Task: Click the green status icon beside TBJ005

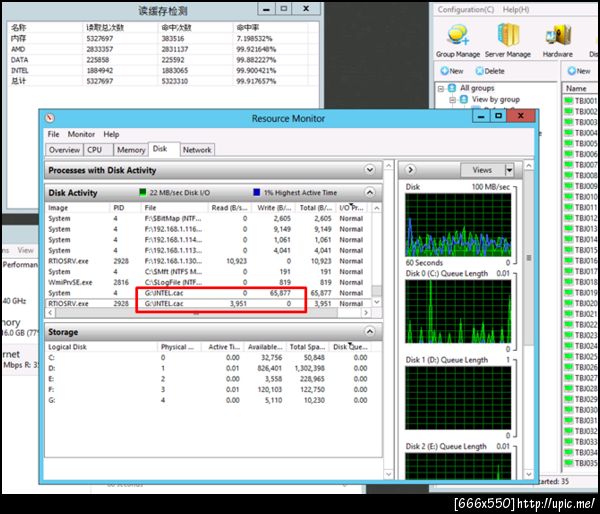Action: click(x=569, y=143)
